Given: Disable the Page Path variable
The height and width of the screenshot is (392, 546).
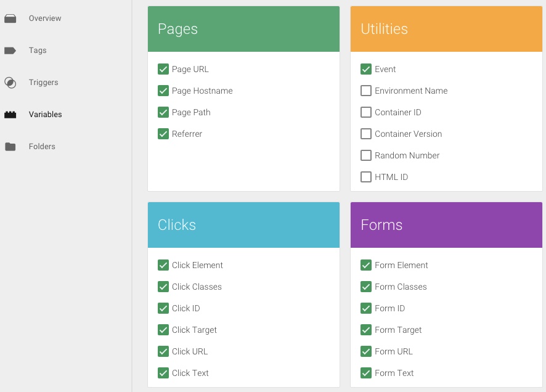Looking at the screenshot, I should pos(163,112).
